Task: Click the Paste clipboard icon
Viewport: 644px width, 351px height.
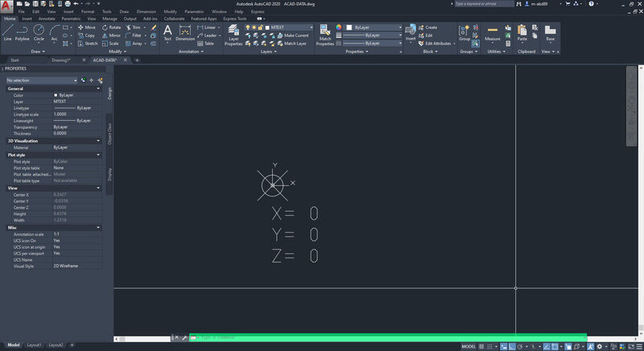Action: pos(522,33)
